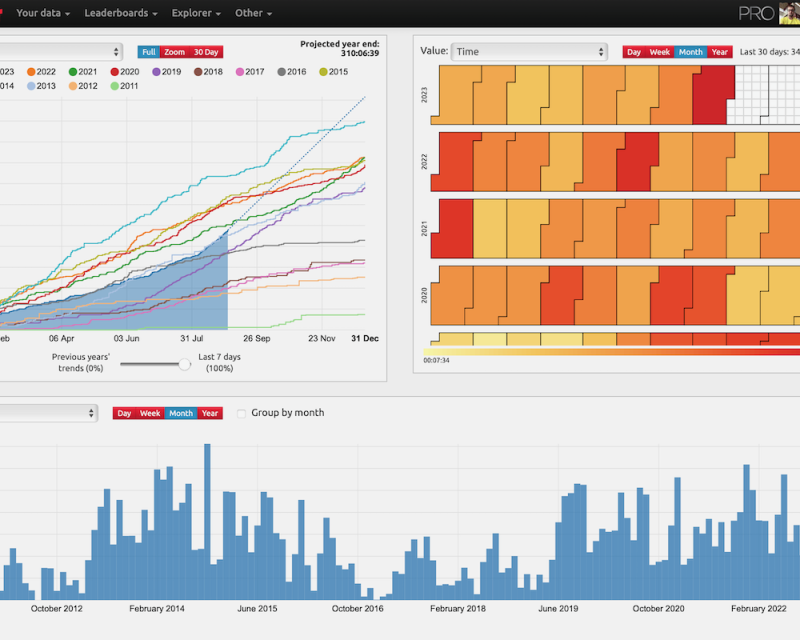This screenshot has height=640, width=800.
Task: Open the Value Time dropdown
Action: (x=529, y=52)
